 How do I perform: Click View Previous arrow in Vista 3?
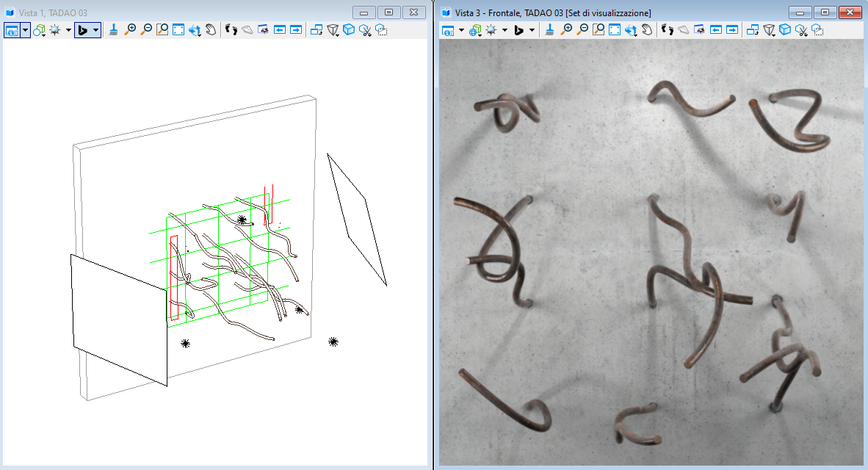click(716, 30)
